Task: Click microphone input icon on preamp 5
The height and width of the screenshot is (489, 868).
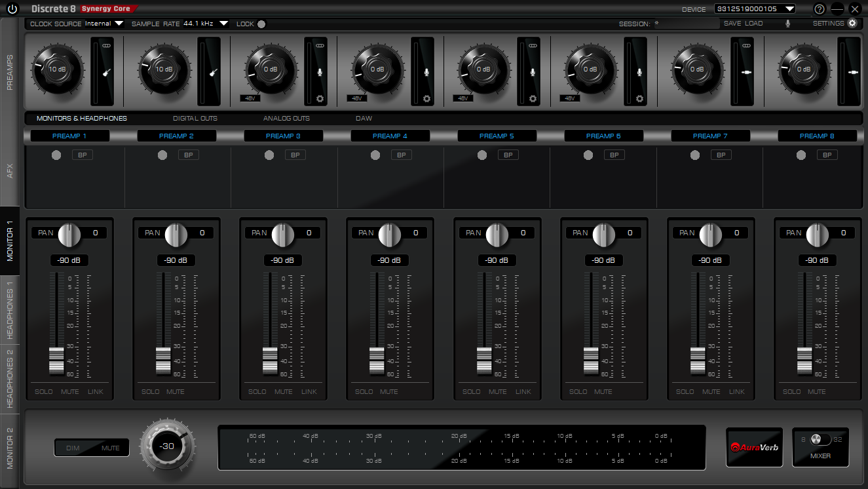Action: click(x=533, y=72)
